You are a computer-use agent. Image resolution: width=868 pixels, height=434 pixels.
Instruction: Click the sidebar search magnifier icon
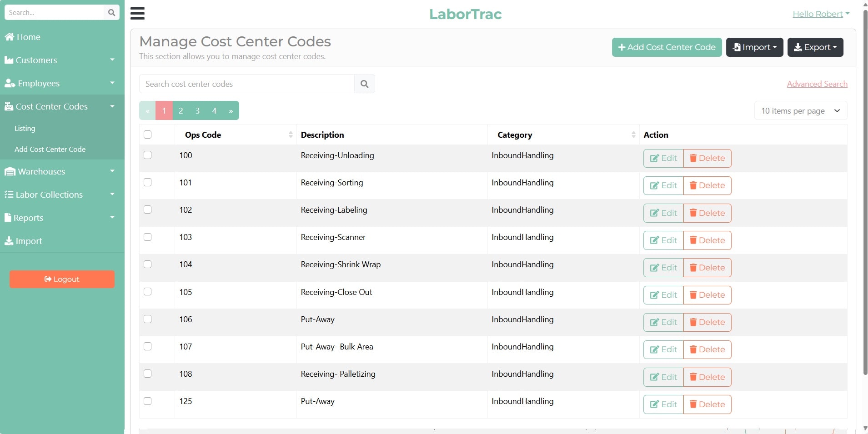click(x=111, y=13)
